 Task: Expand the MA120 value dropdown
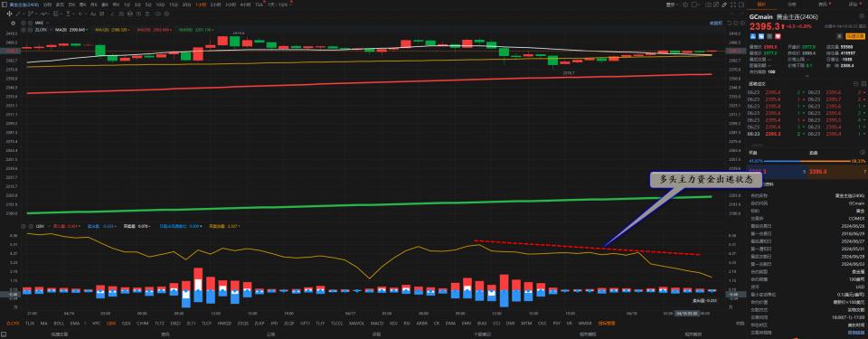129,29
